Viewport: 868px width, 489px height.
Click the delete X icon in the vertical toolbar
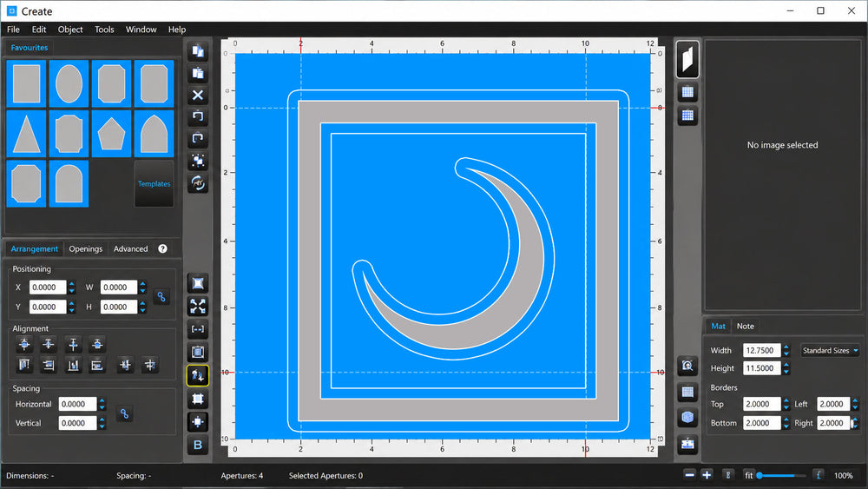[198, 96]
